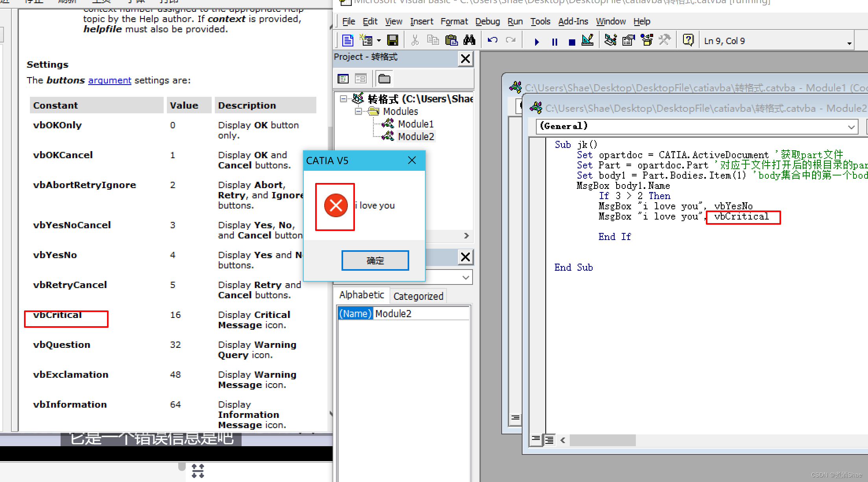Screen dimensions: 868x482
Task: Open the Debug menu
Action: tap(487, 22)
